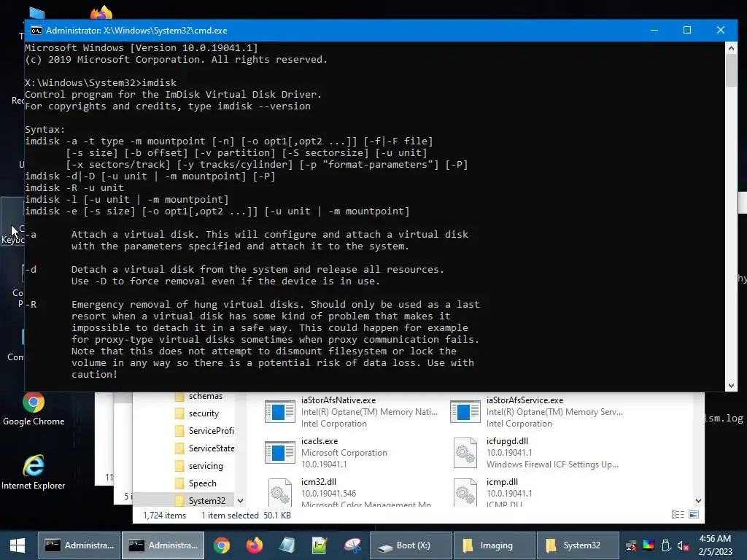Image resolution: width=747 pixels, height=560 pixels.
Task: Open the green notepad taskbar app
Action: (320, 545)
